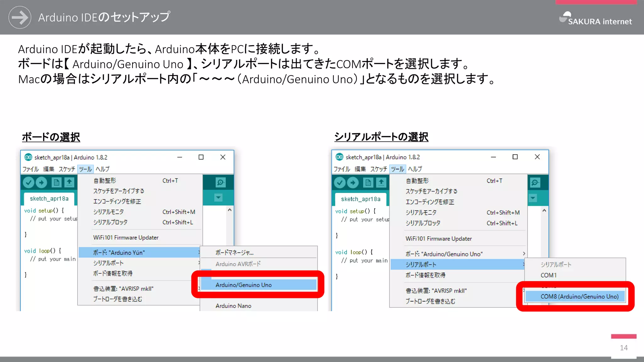This screenshot has width=644, height=362.
Task: Click editor scrollbar up arrow in left window
Action: pos(230,210)
